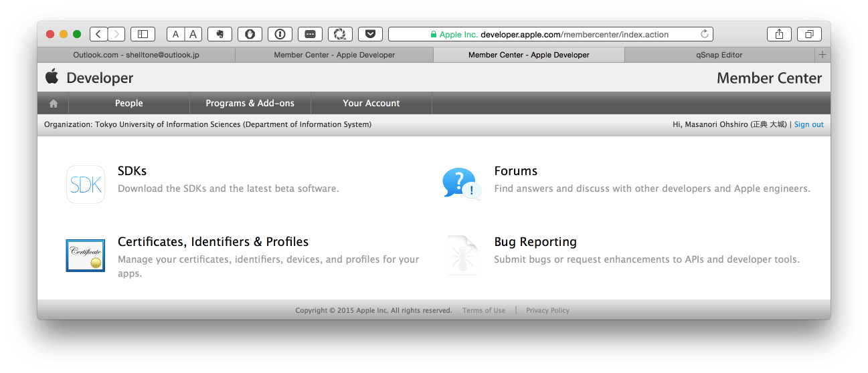This screenshot has height=373, width=868.
Task: Click the Bug Reporting description text
Action: pos(647,259)
